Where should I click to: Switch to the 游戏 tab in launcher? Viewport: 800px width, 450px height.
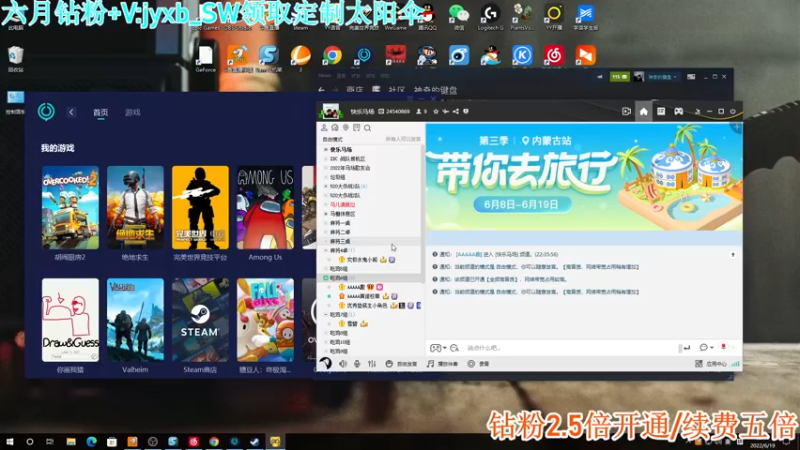pyautogui.click(x=133, y=112)
